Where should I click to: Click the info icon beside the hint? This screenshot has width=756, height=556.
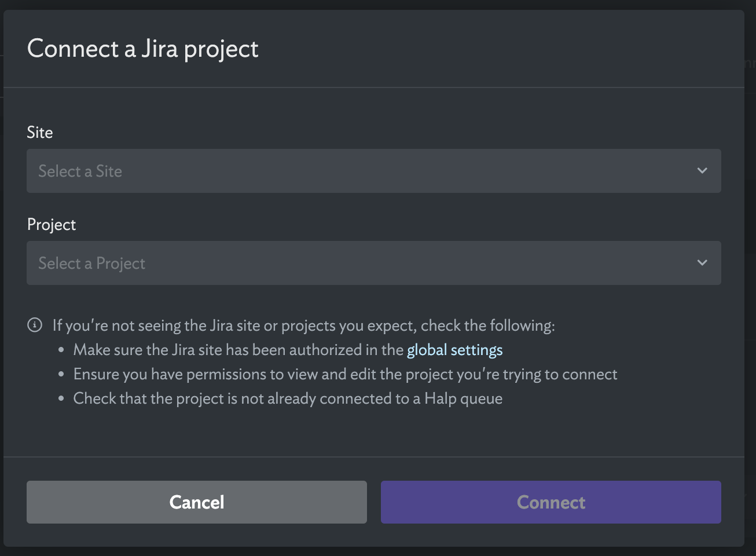pos(35,325)
